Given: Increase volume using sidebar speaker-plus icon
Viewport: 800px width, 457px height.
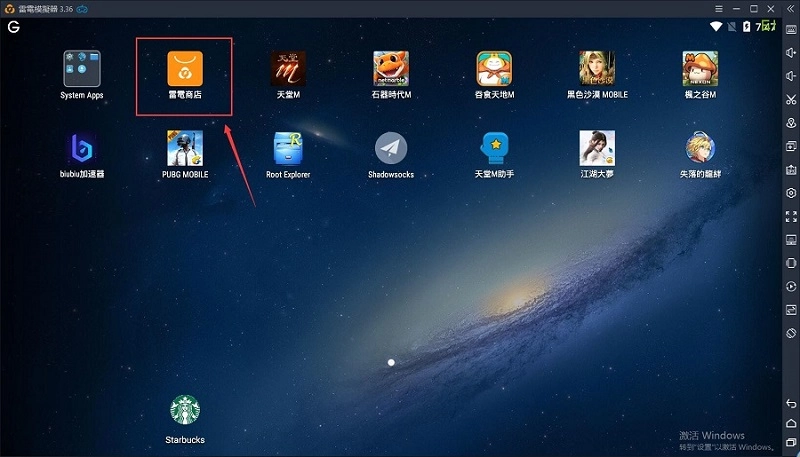Looking at the screenshot, I should pos(791,52).
